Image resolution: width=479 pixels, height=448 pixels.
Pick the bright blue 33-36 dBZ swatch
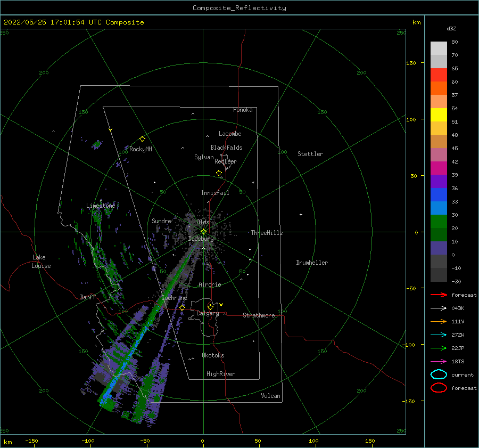click(x=439, y=195)
